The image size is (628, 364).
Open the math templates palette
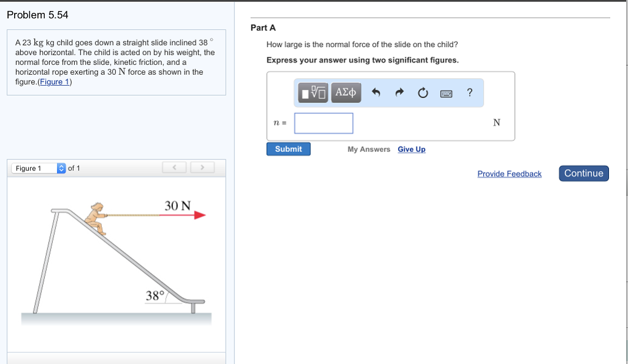click(x=313, y=93)
